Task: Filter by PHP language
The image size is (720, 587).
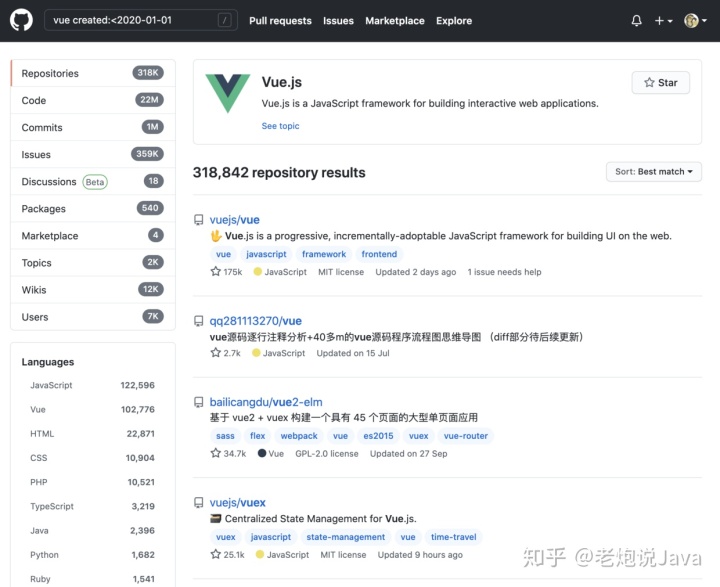Action: tap(92, 482)
